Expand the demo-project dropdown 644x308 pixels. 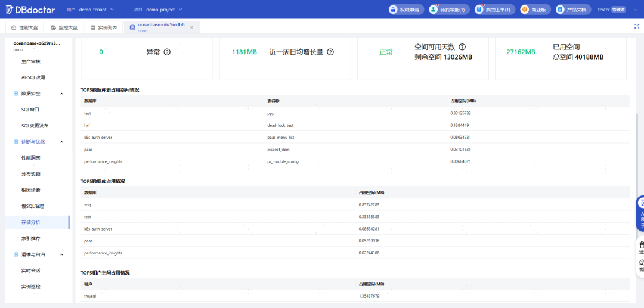tap(165, 9)
